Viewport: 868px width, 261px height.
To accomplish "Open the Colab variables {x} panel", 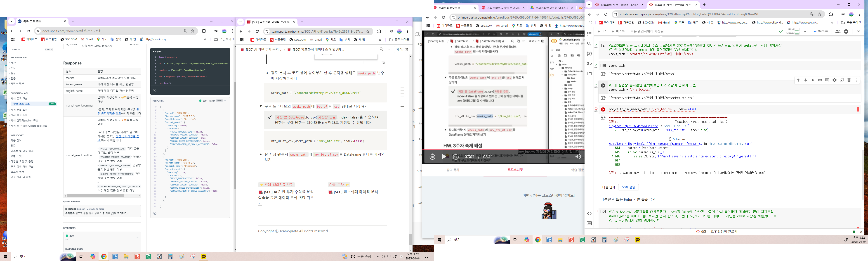I will pyautogui.click(x=589, y=54).
